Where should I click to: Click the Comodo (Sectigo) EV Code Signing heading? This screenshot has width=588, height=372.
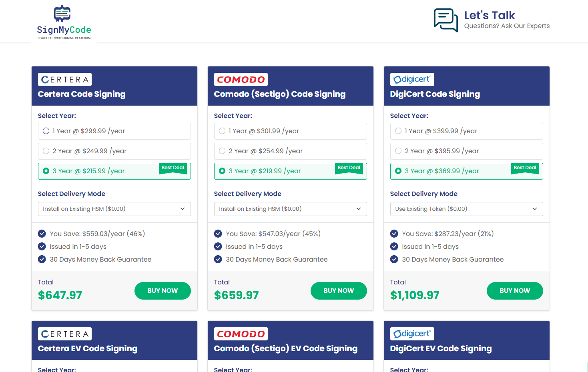286,348
